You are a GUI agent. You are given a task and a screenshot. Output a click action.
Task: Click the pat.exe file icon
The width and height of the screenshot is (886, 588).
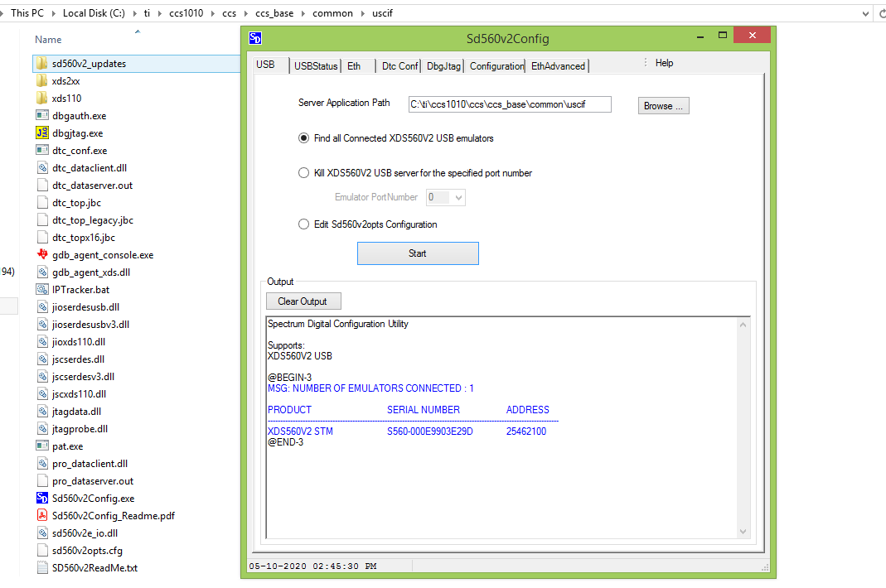(41, 446)
